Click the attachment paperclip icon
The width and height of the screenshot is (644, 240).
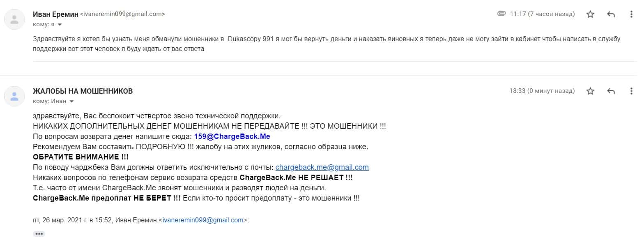pyautogui.click(x=501, y=14)
